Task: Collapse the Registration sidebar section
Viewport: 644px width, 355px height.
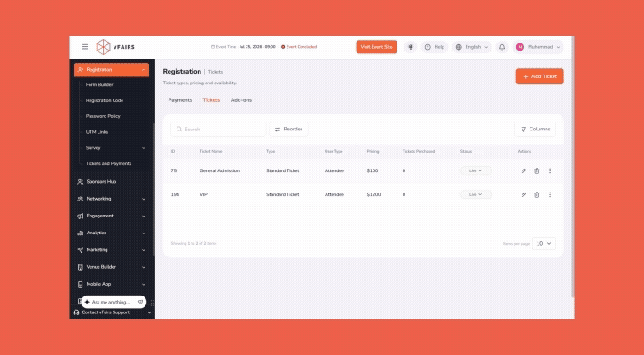Action: pos(144,70)
